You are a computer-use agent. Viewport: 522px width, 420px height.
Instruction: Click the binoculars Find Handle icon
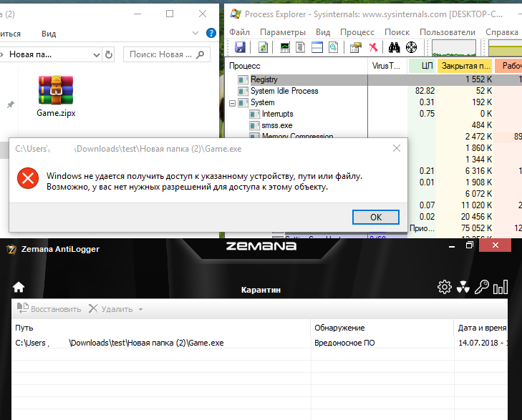coord(394,47)
